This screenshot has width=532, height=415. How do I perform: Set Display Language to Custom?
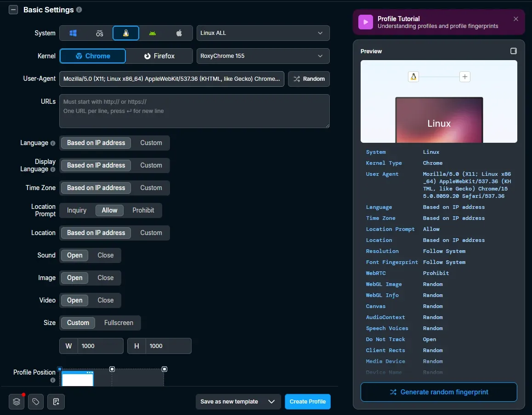[151, 165]
